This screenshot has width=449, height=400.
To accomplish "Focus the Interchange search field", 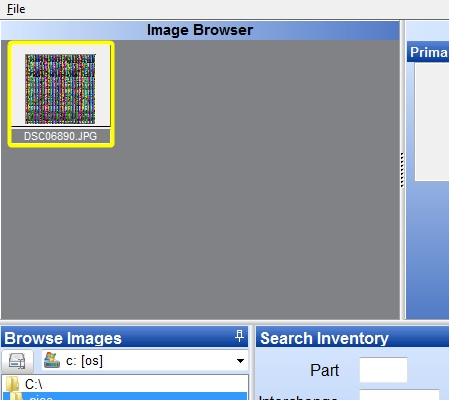I will 399,395.
